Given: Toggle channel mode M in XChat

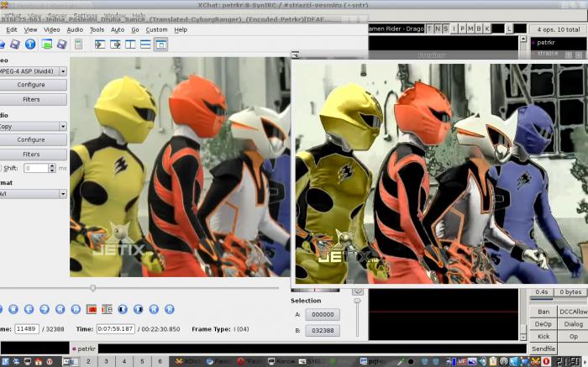Looking at the screenshot, I should click(470, 29).
